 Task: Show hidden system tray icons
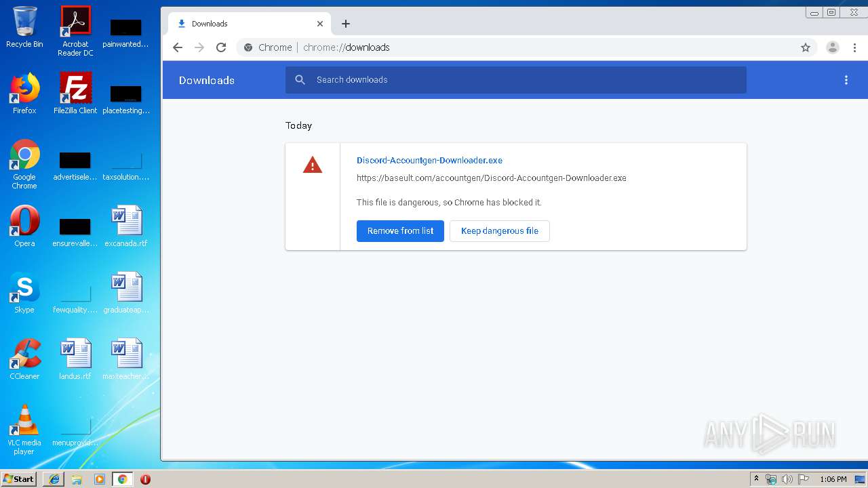(756, 479)
